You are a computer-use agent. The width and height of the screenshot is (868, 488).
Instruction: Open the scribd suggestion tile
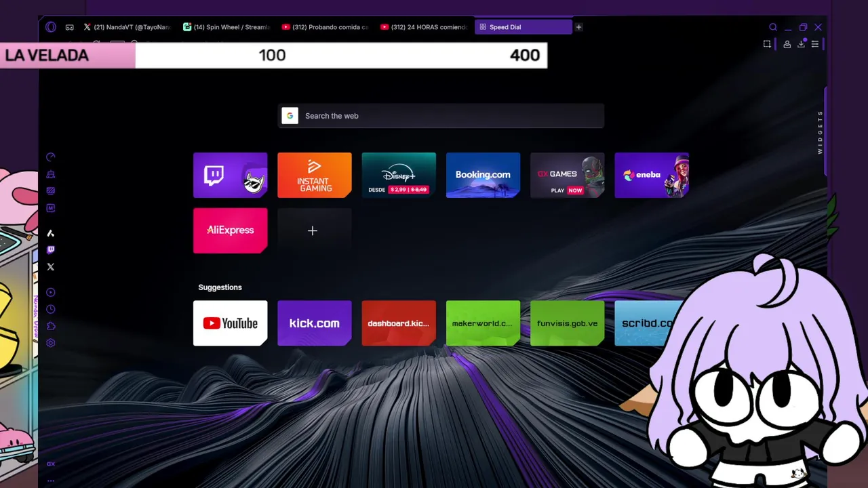tap(648, 323)
